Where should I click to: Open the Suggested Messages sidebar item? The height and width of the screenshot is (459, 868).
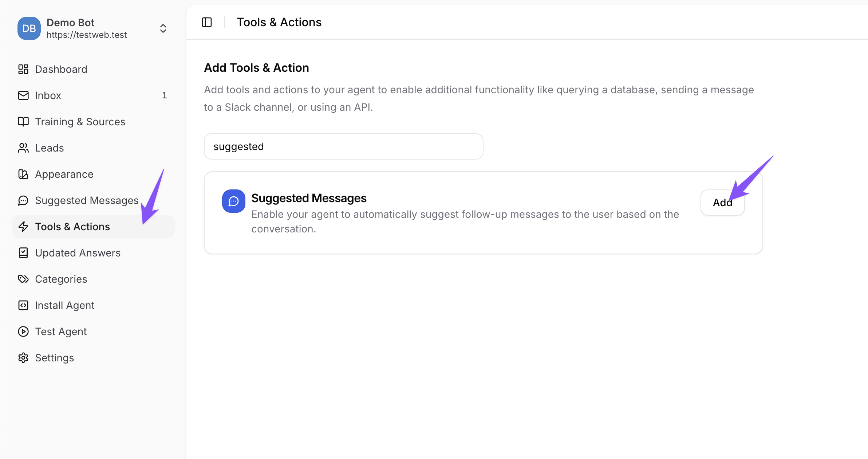click(87, 200)
